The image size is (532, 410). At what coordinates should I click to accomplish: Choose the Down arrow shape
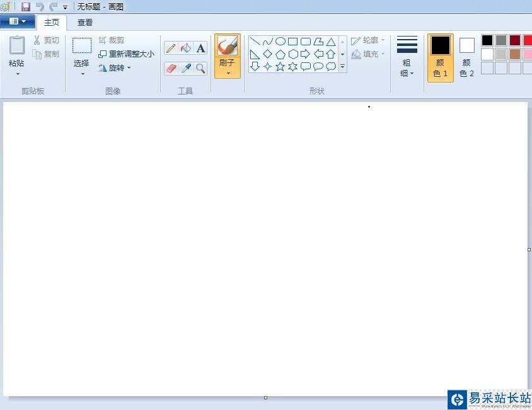point(255,66)
